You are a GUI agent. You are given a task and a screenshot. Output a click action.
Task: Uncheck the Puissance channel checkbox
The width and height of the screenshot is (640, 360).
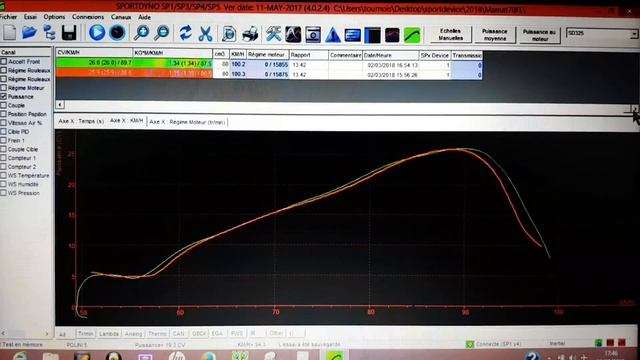[4, 97]
